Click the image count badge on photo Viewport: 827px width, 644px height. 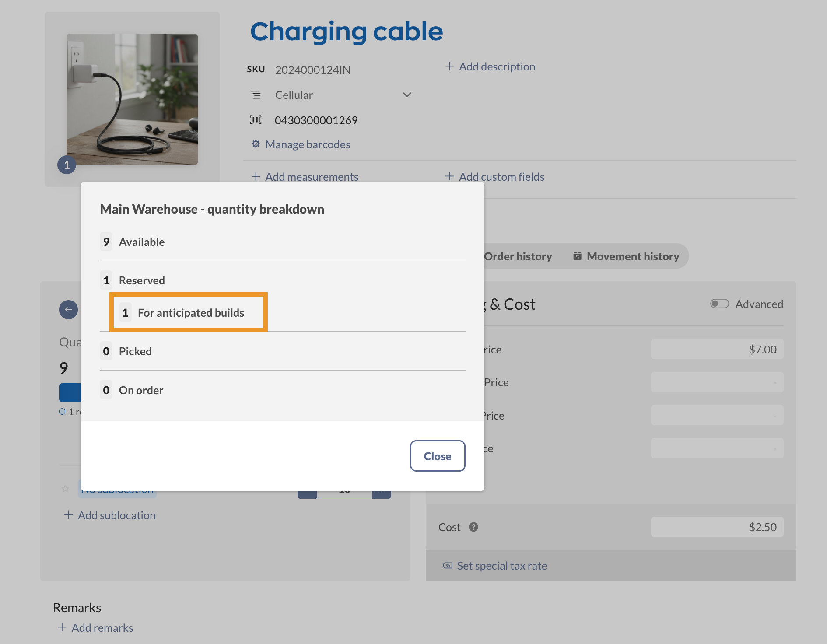point(67,165)
